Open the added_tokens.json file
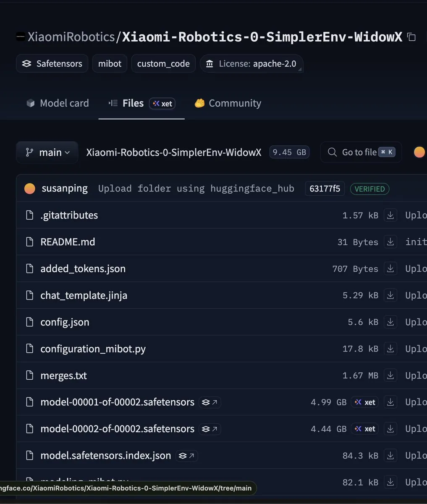The image size is (427, 504). point(83,269)
